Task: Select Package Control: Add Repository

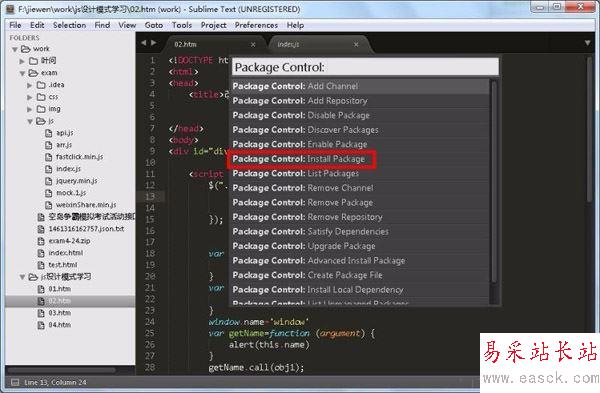Action: coord(360,101)
